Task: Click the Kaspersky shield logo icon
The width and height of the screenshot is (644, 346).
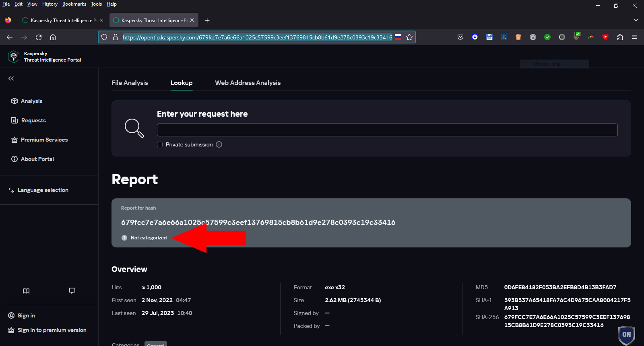Action: [14, 57]
